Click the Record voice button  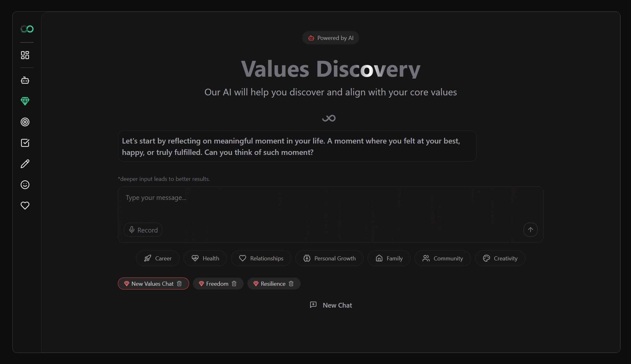tap(143, 230)
